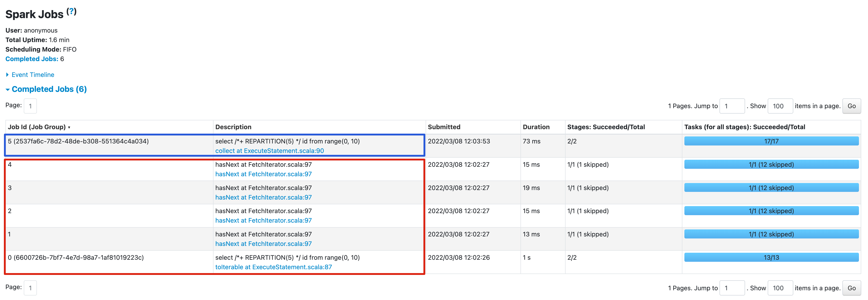Sort by the Submitted column header
The height and width of the screenshot is (300, 868).
(x=444, y=127)
